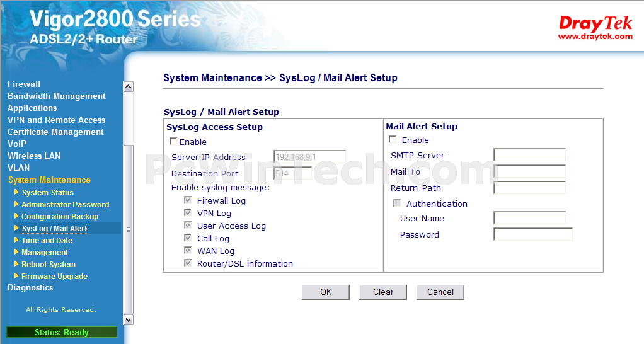Focus the SMTP Server input field
This screenshot has height=344, width=644.
point(529,155)
